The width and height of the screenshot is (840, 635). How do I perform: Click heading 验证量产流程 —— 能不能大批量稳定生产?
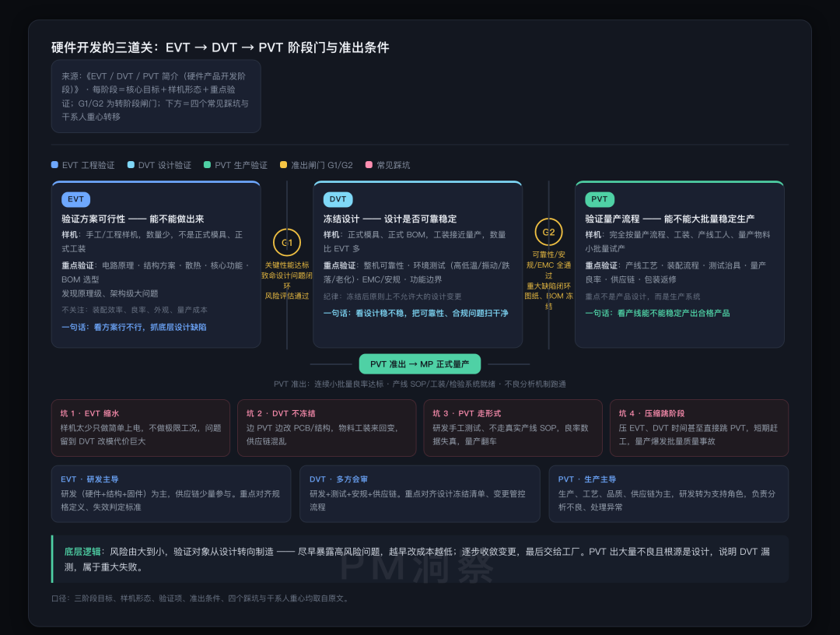670,219
